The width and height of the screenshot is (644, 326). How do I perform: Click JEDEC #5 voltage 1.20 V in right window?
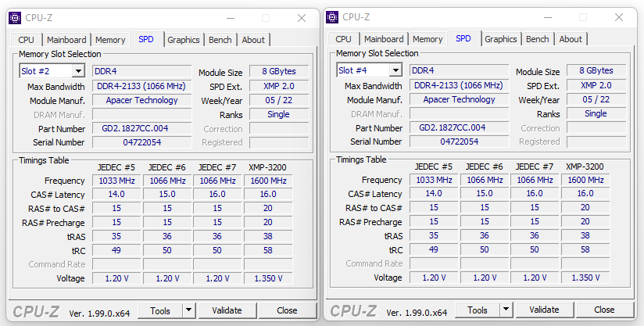click(x=434, y=278)
